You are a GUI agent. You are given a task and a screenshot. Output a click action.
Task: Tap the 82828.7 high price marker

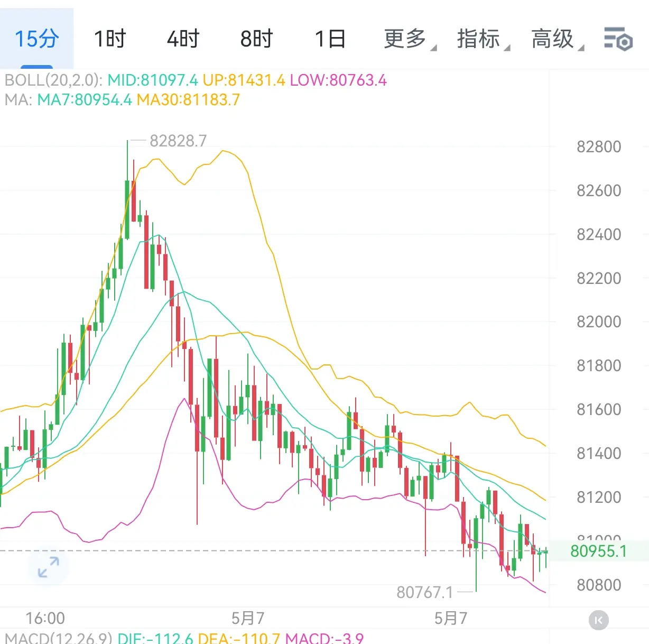pyautogui.click(x=178, y=141)
